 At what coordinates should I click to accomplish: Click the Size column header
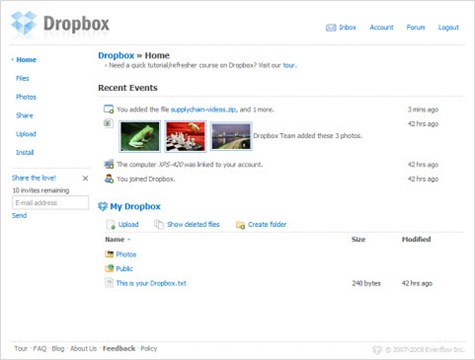358,239
